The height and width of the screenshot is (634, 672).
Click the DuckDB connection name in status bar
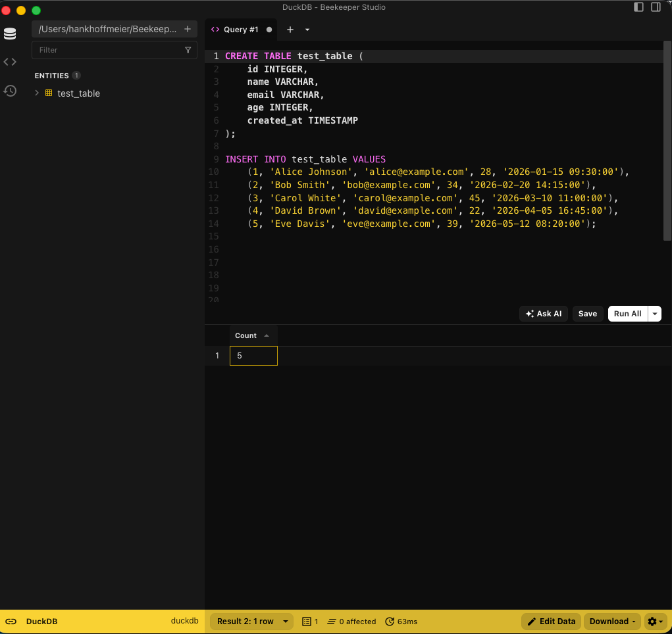pyautogui.click(x=41, y=622)
